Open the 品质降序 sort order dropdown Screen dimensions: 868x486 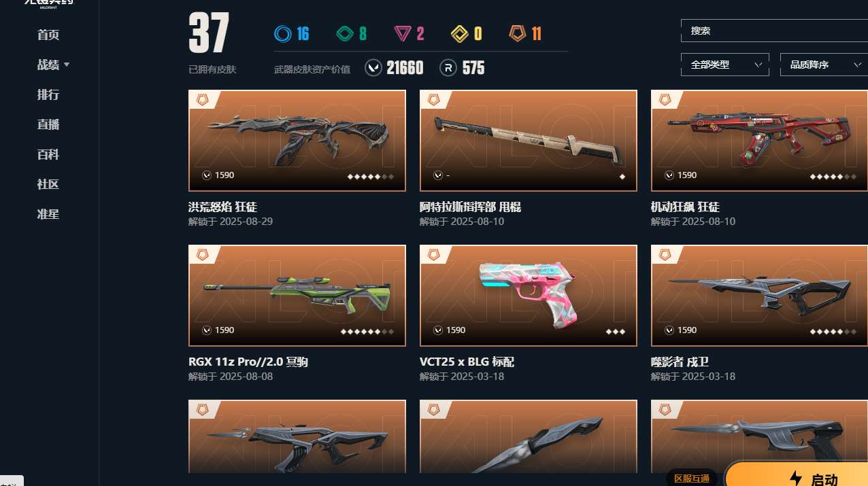pyautogui.click(x=824, y=65)
